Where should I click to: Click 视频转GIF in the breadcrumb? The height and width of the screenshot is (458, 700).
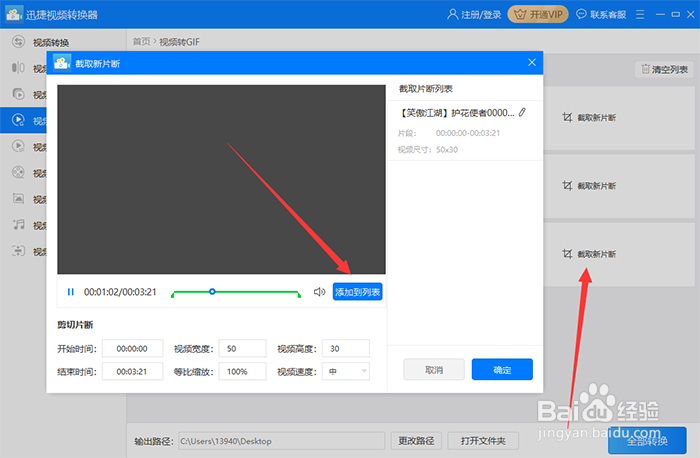179,42
